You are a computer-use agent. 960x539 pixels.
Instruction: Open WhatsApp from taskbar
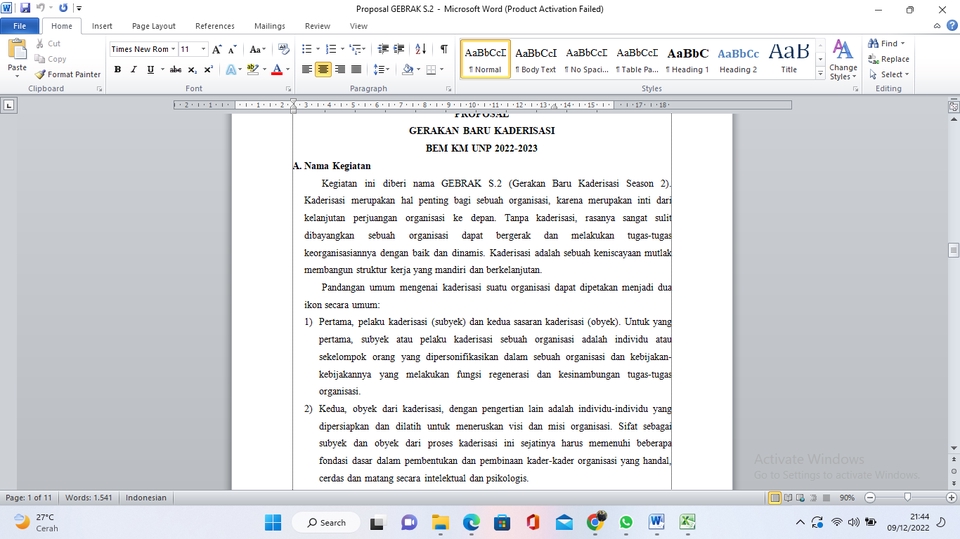click(x=626, y=522)
